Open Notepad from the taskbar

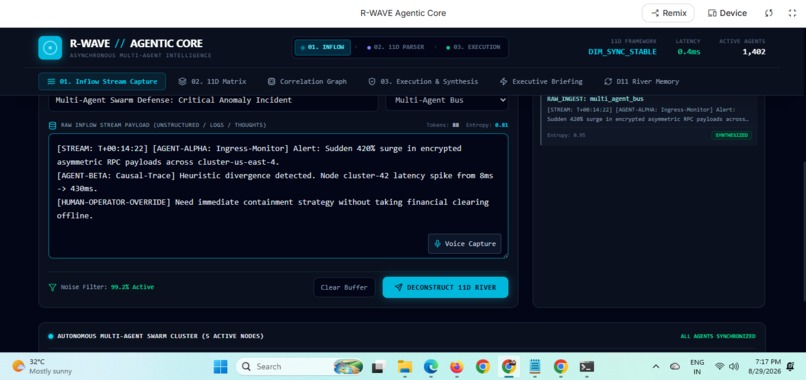(x=535, y=367)
